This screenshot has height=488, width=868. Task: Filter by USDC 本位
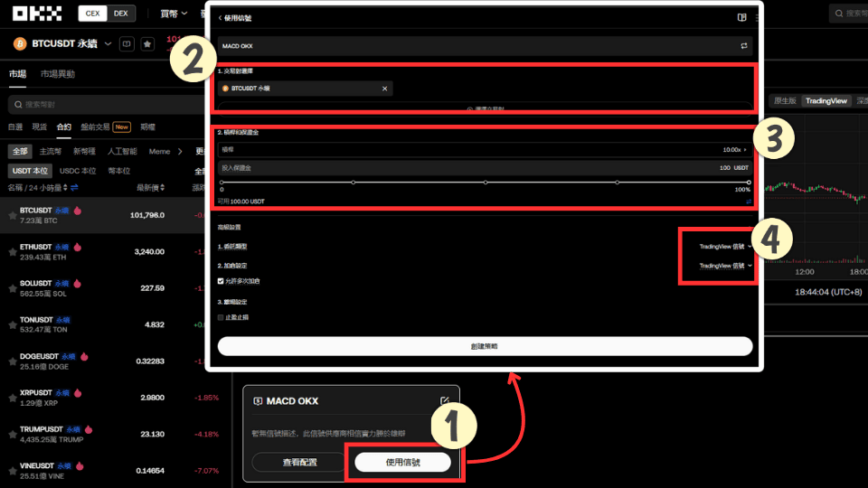(x=78, y=171)
